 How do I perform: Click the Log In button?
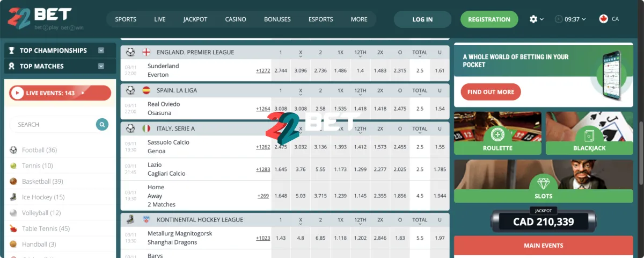422,19
